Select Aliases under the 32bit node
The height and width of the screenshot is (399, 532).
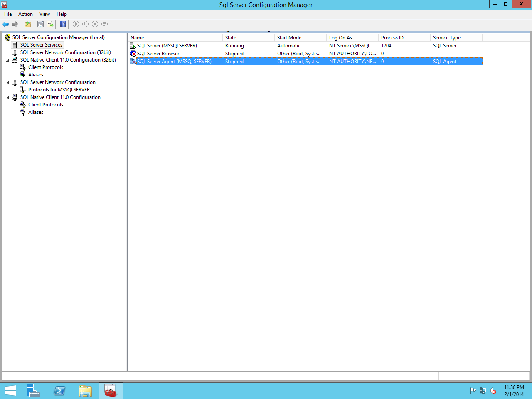coord(36,75)
